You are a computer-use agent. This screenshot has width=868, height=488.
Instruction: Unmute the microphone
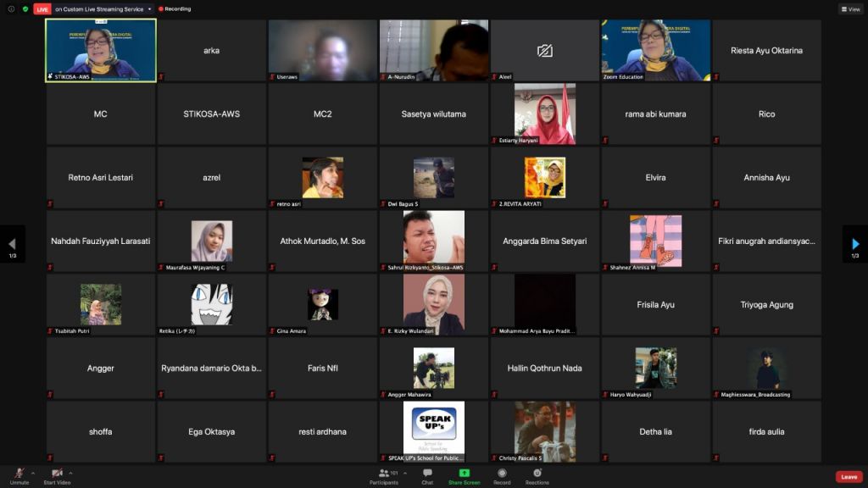pos(19,476)
